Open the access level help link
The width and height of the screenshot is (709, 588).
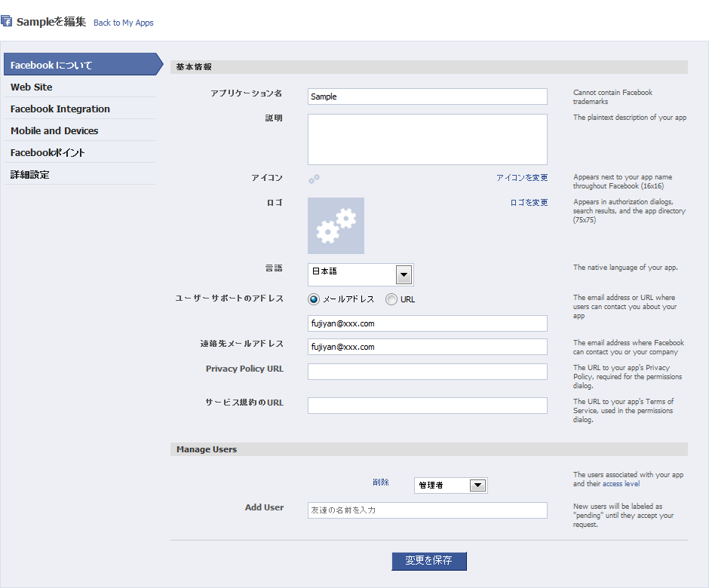pyautogui.click(x=622, y=484)
